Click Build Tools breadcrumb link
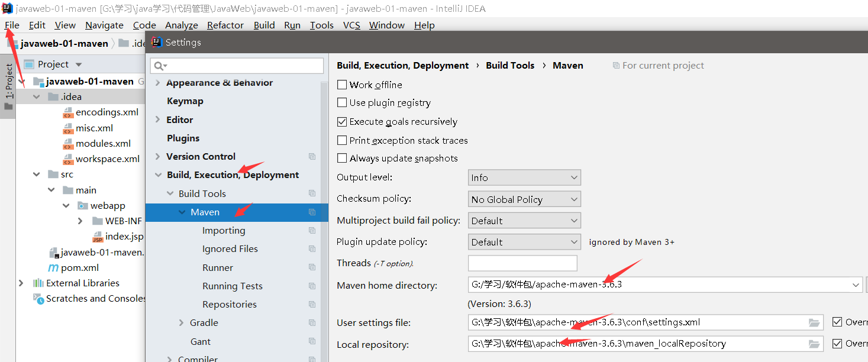The width and height of the screenshot is (868, 362). coord(510,66)
